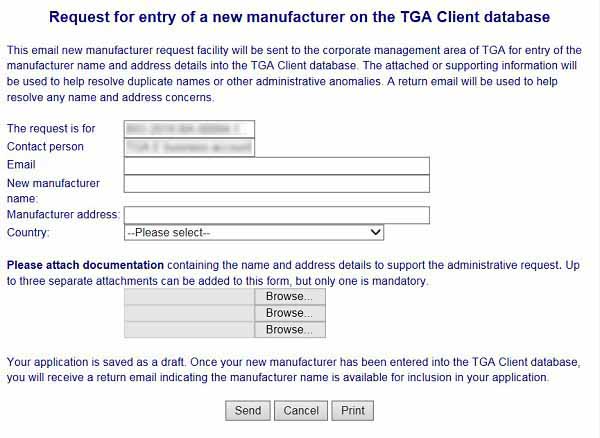Screen dimensions: 600x438
Task: Click the 'Manufacturer address:' label
Action: point(63,215)
